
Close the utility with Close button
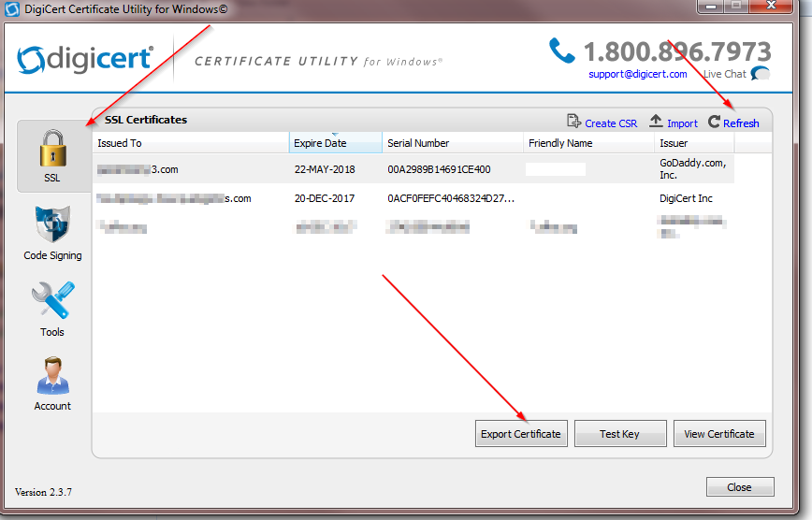(x=739, y=487)
